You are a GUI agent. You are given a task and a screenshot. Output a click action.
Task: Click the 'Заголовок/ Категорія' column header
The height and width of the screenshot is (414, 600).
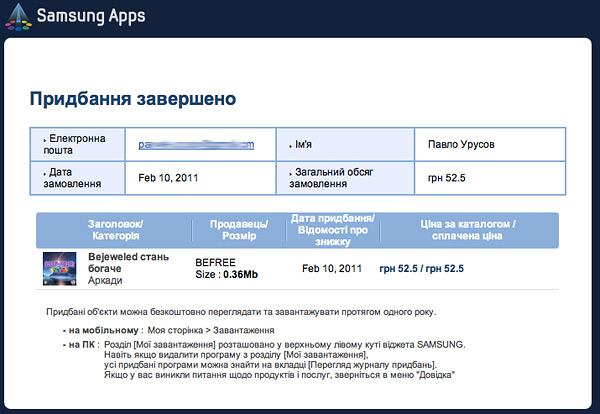pos(116,230)
